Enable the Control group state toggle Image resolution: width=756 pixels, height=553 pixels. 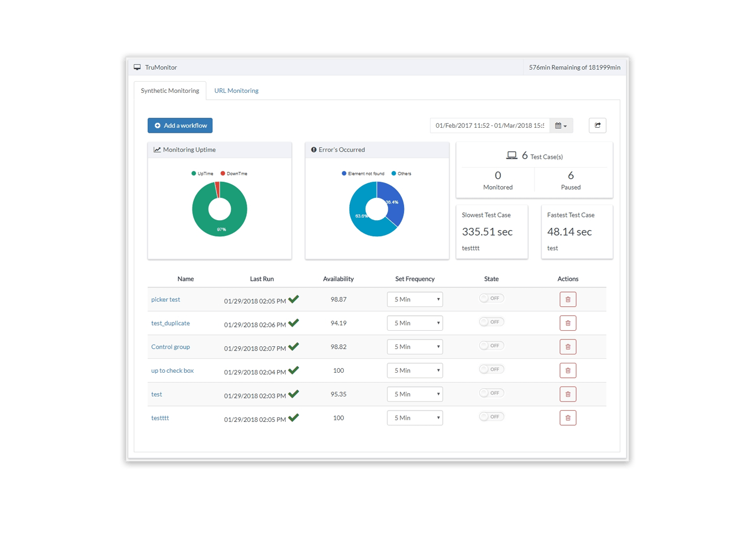click(491, 345)
